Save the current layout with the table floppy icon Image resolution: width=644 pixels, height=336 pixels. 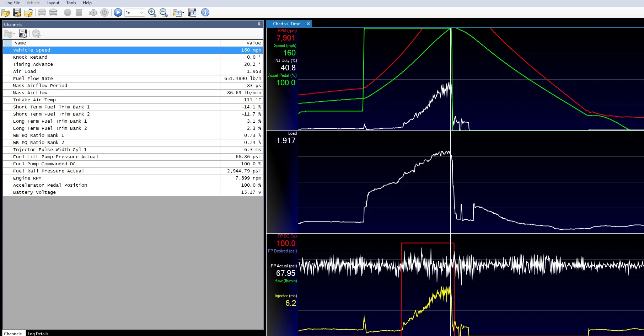(192, 12)
